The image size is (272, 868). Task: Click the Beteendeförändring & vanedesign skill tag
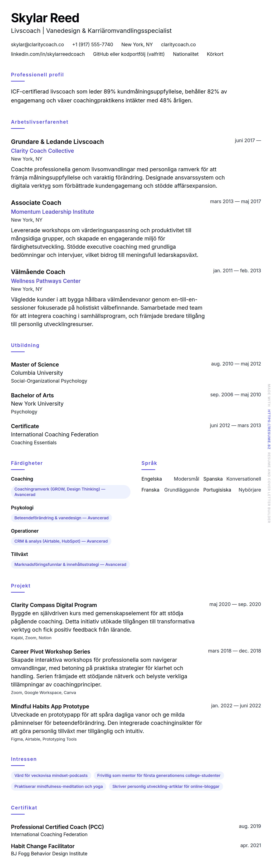point(61,518)
